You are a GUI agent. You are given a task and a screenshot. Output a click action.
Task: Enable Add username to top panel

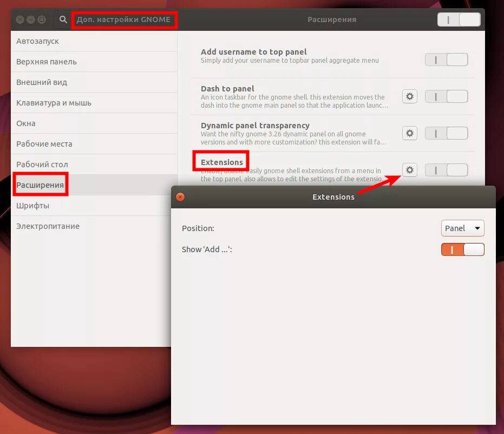tap(446, 60)
